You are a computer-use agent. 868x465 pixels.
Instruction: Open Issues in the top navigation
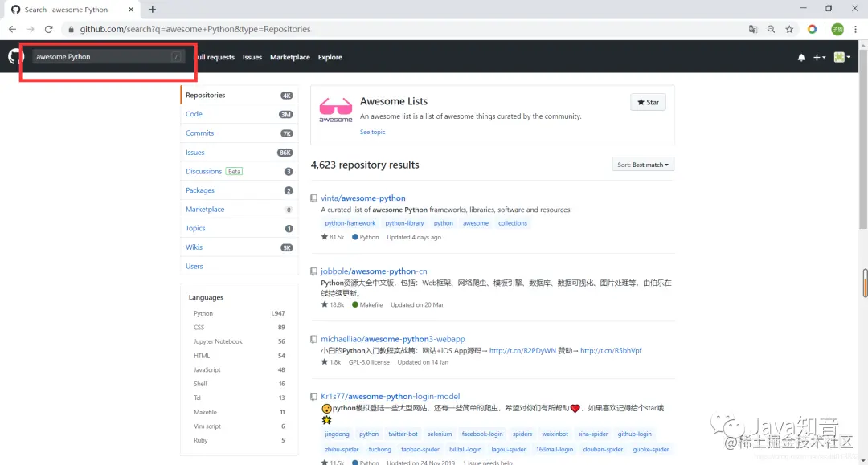point(252,57)
